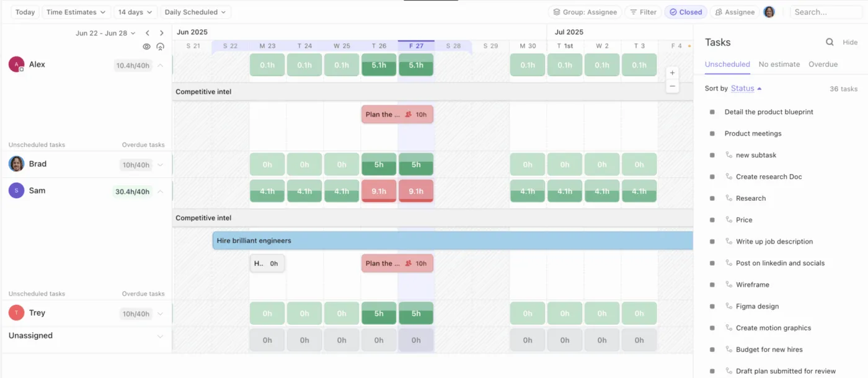Open the Filter options
The height and width of the screenshot is (378, 868).
[643, 12]
